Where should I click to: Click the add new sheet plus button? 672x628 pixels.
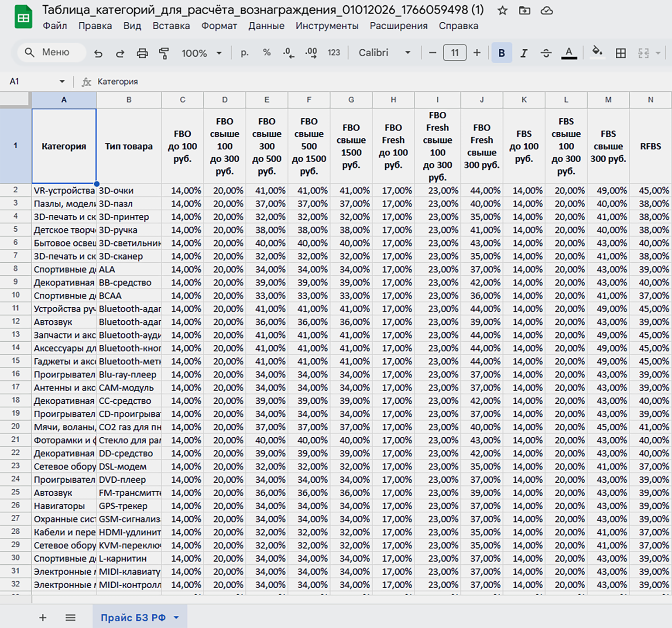point(43,618)
